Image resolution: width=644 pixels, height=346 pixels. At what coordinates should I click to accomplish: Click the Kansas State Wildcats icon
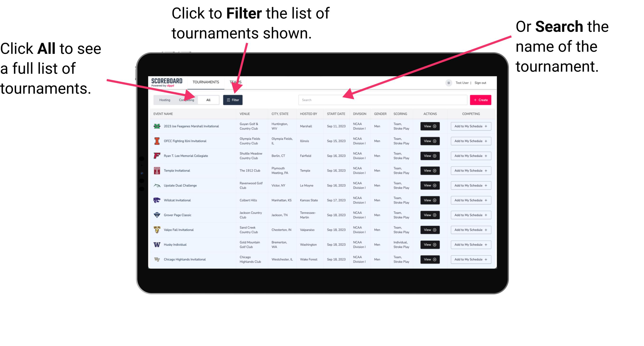156,200
